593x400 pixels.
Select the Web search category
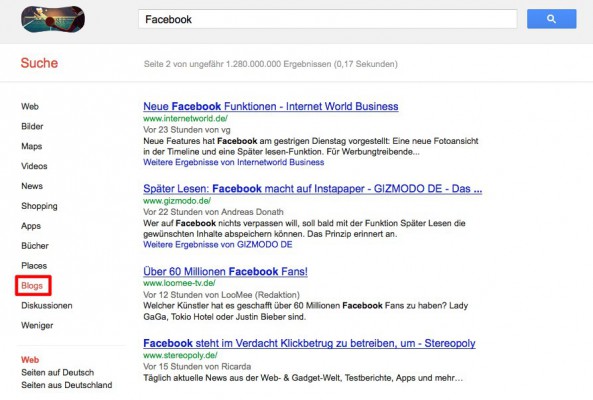tap(30, 107)
